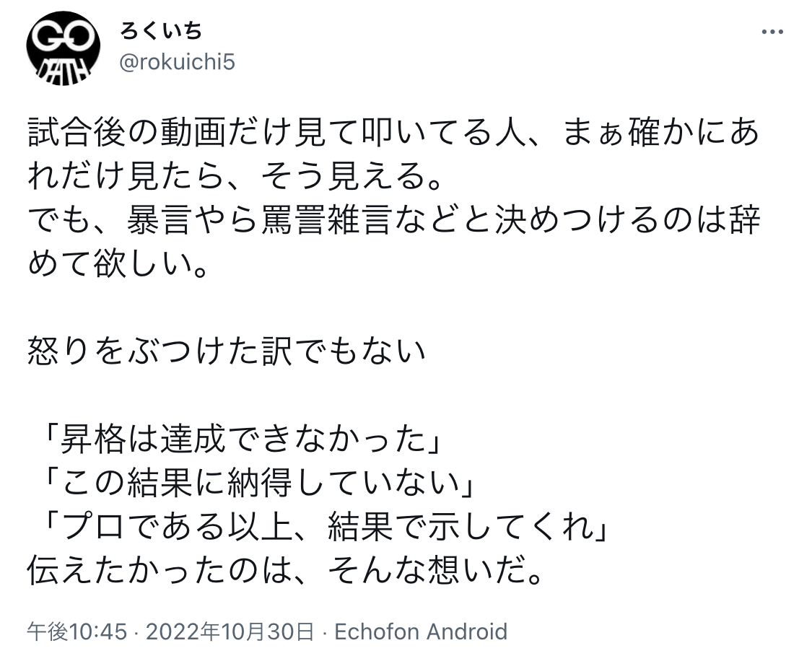Open the 午後10:45 timestamp link

[77, 631]
